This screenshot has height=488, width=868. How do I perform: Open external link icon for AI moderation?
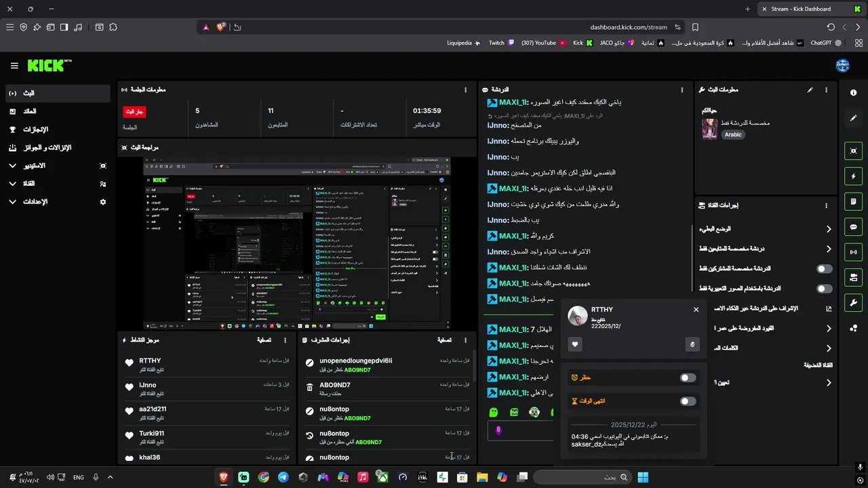tap(829, 308)
